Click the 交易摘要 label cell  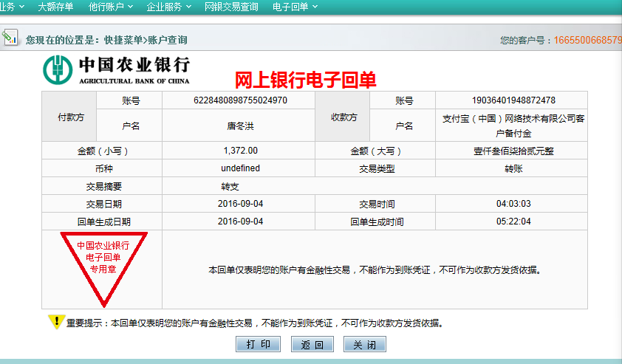[x=102, y=186]
